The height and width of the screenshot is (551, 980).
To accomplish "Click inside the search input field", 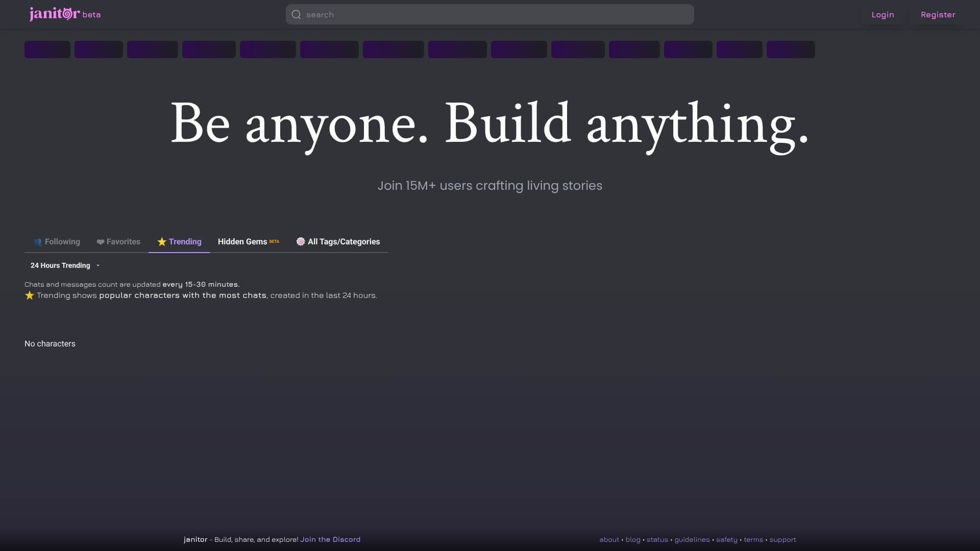I will [x=459, y=14].
